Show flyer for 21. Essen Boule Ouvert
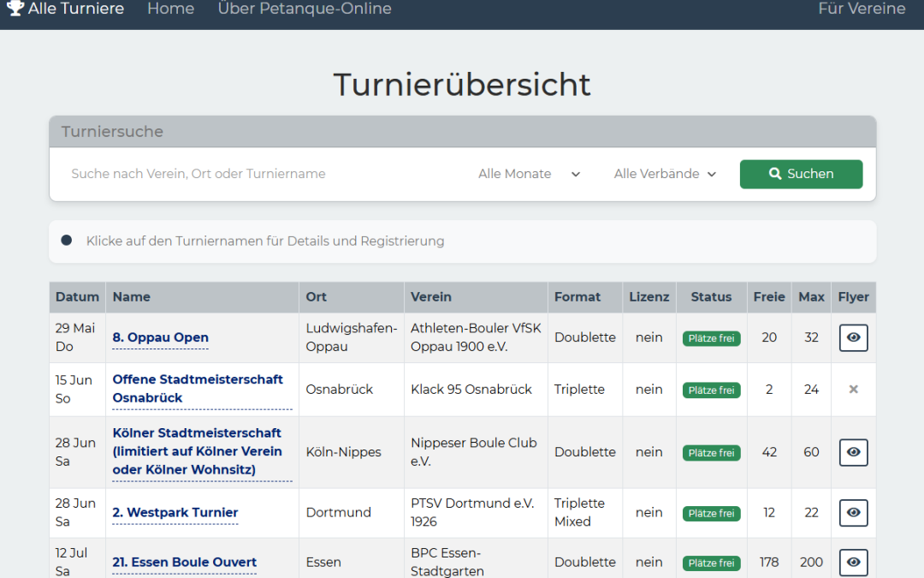The image size is (924, 578). click(x=853, y=562)
